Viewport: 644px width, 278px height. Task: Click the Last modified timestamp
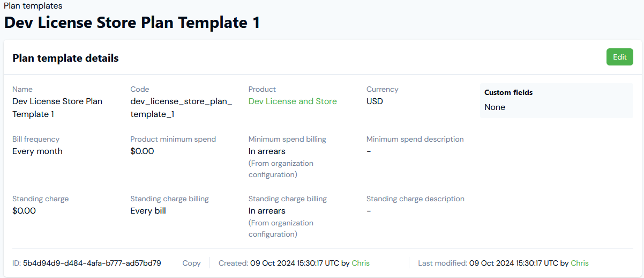[x=513, y=263]
